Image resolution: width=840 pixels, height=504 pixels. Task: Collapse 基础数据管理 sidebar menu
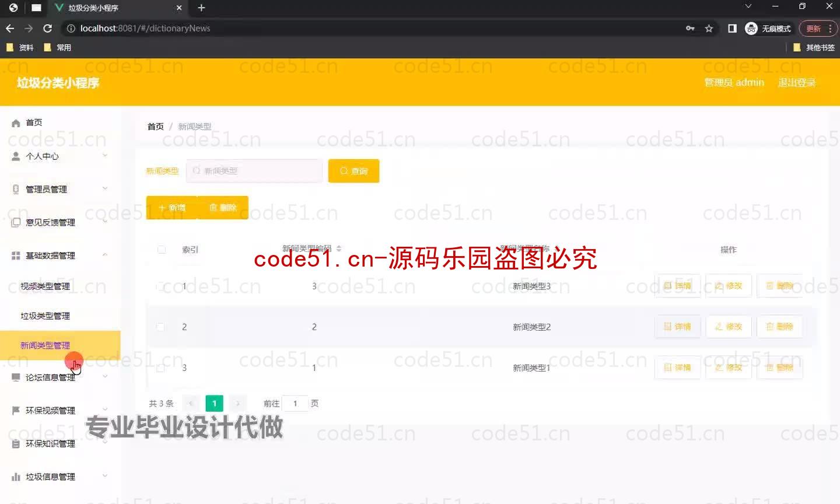click(61, 256)
